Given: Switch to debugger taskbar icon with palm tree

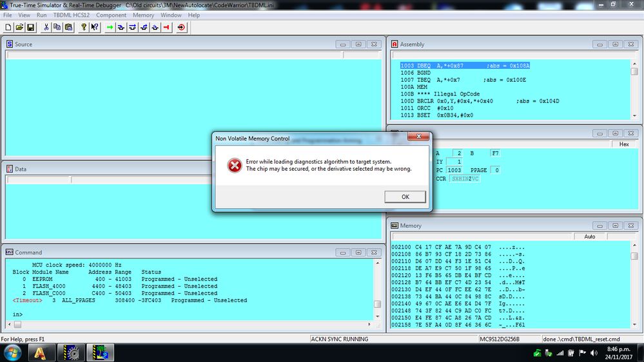Looking at the screenshot, I should pyautogui.click(x=100, y=353).
